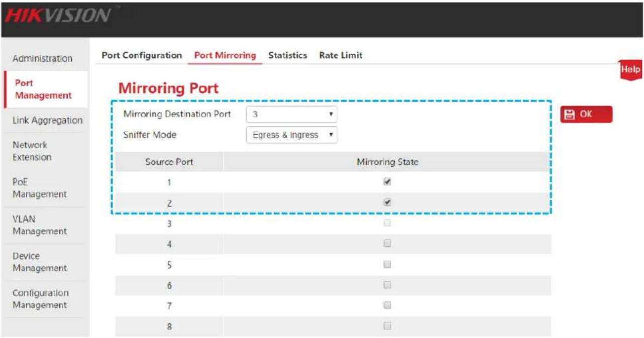Image resolution: width=644 pixels, height=338 pixels.
Task: Click source port number 1 cell
Action: (x=169, y=183)
